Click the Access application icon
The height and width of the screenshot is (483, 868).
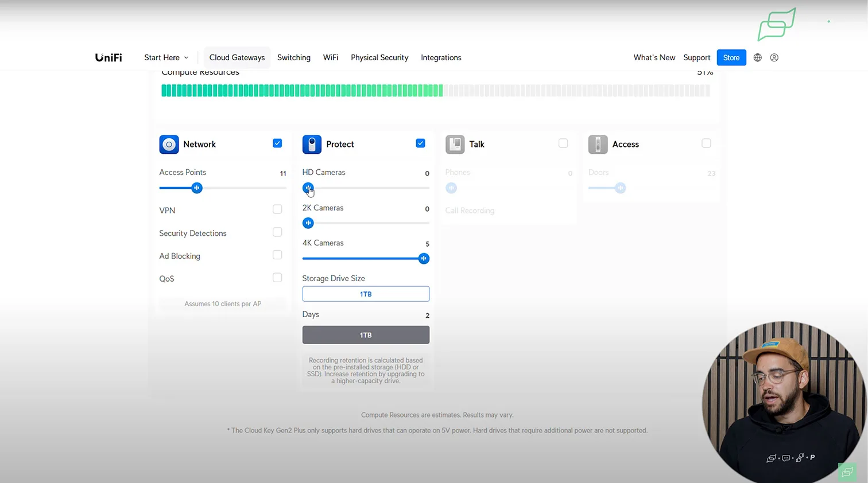pyautogui.click(x=598, y=145)
